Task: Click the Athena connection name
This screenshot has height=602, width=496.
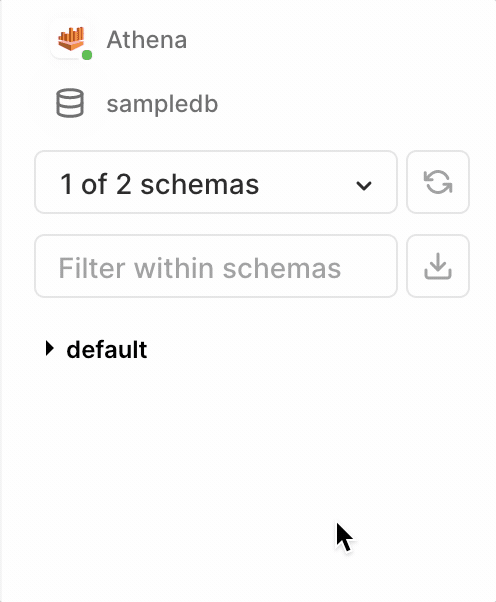Action: point(147,40)
